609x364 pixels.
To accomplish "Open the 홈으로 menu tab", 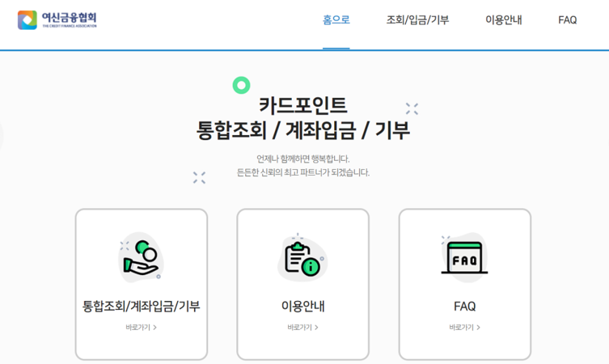I will (x=336, y=19).
